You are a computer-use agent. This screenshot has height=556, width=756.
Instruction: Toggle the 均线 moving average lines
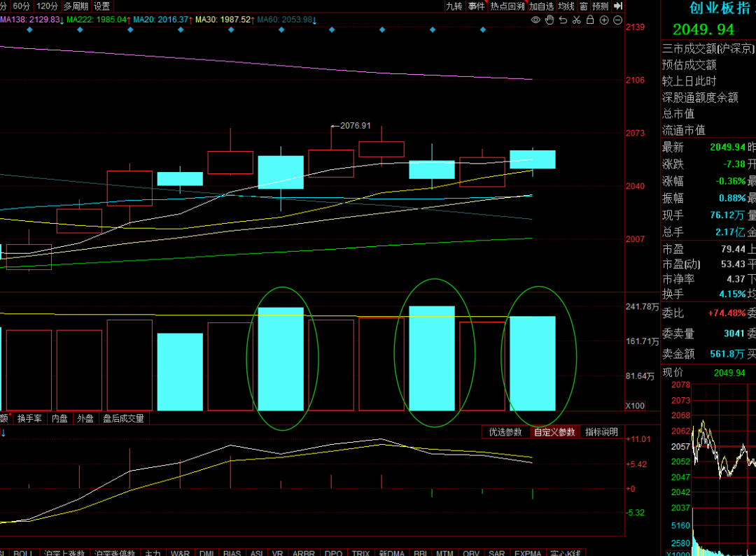(566, 6)
